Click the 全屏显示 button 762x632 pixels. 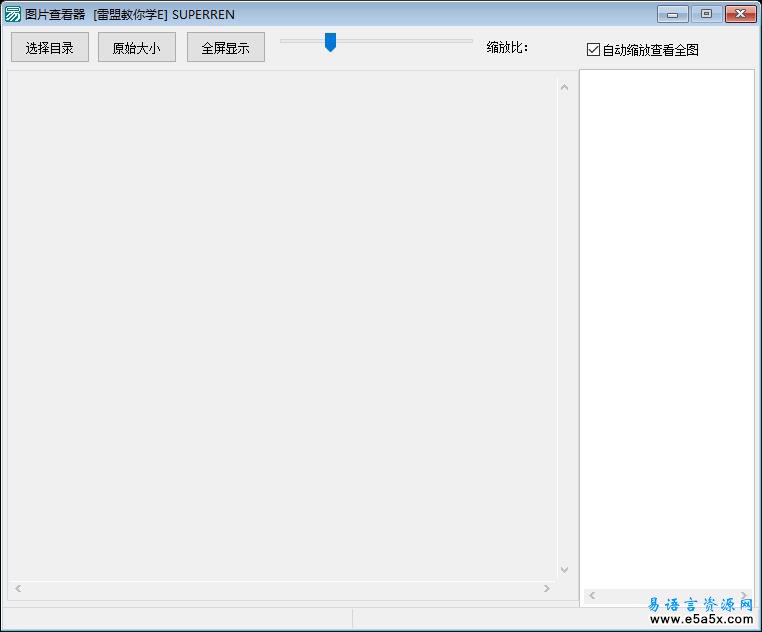point(225,47)
